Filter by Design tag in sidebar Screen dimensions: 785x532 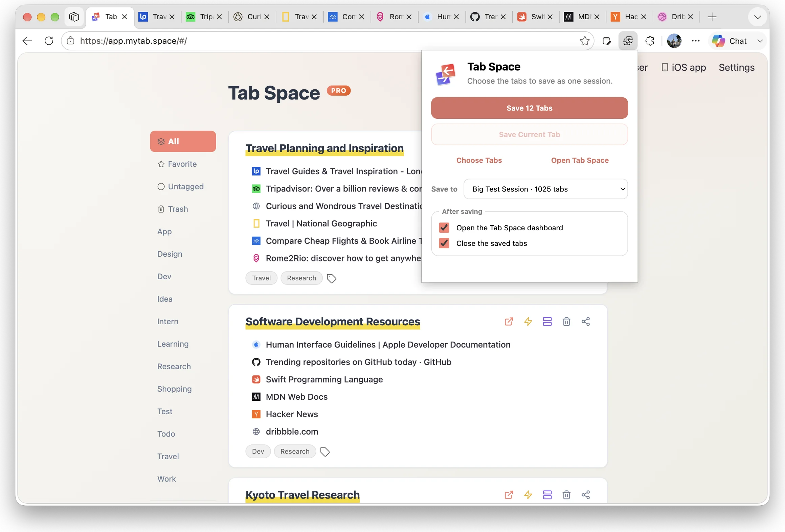coord(170,254)
